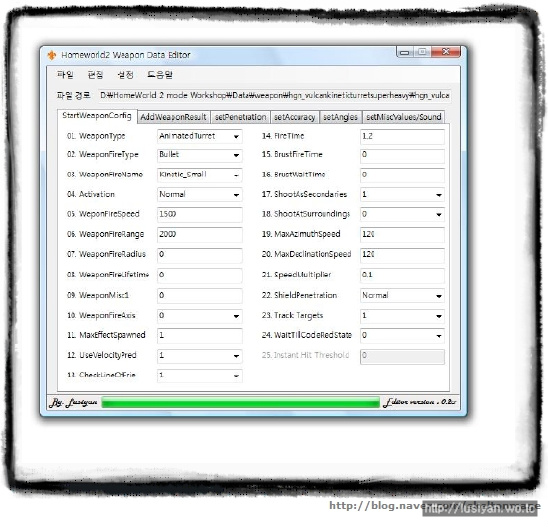Click the disabled Instant Hit Threshold field
548x527 pixels.
click(x=402, y=356)
